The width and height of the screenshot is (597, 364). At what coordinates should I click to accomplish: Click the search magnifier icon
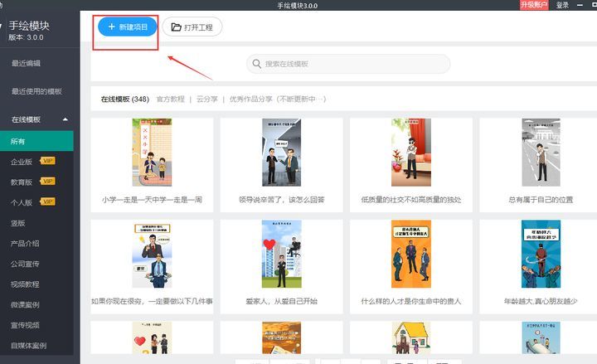256,64
